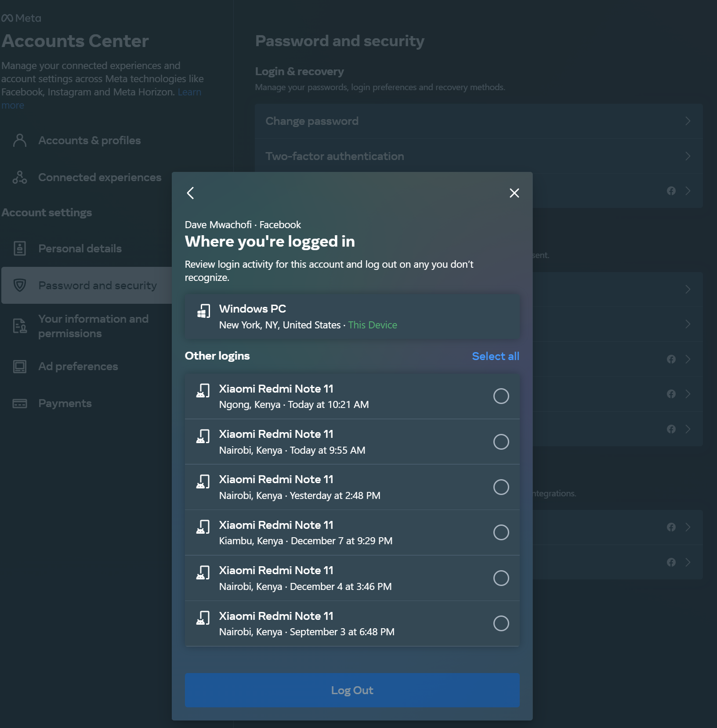717x728 pixels.
Task: Click 'Dave Mwachofi · Facebook' account label
Action: click(243, 225)
